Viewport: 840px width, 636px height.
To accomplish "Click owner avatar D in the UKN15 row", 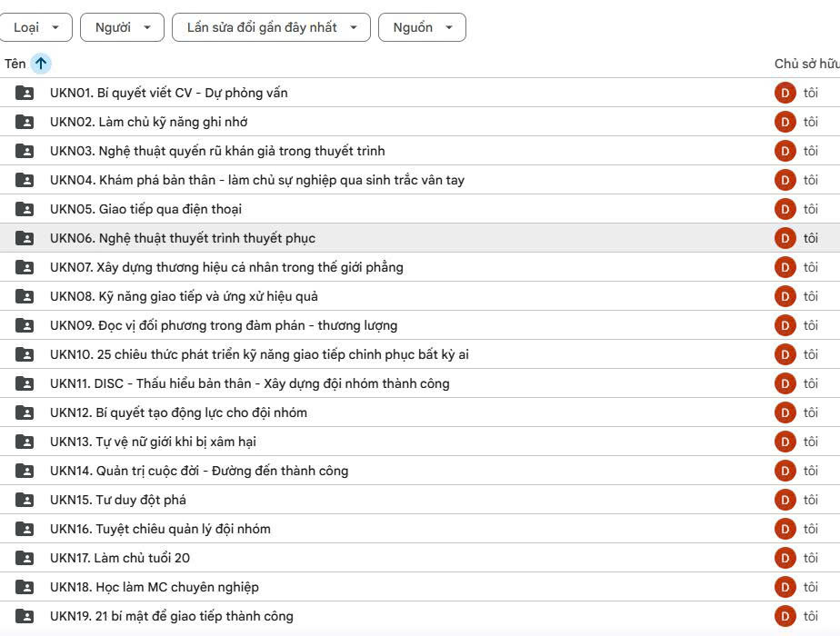I will coord(785,500).
